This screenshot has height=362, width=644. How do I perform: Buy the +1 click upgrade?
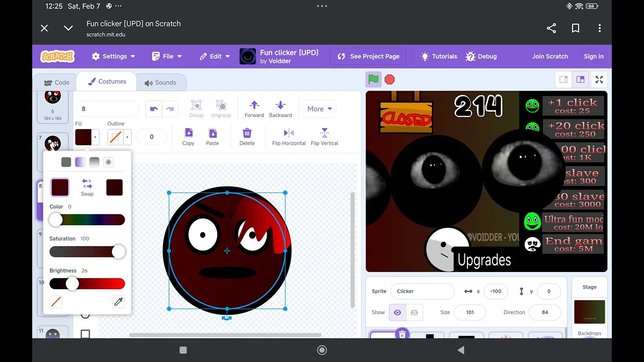[573, 106]
